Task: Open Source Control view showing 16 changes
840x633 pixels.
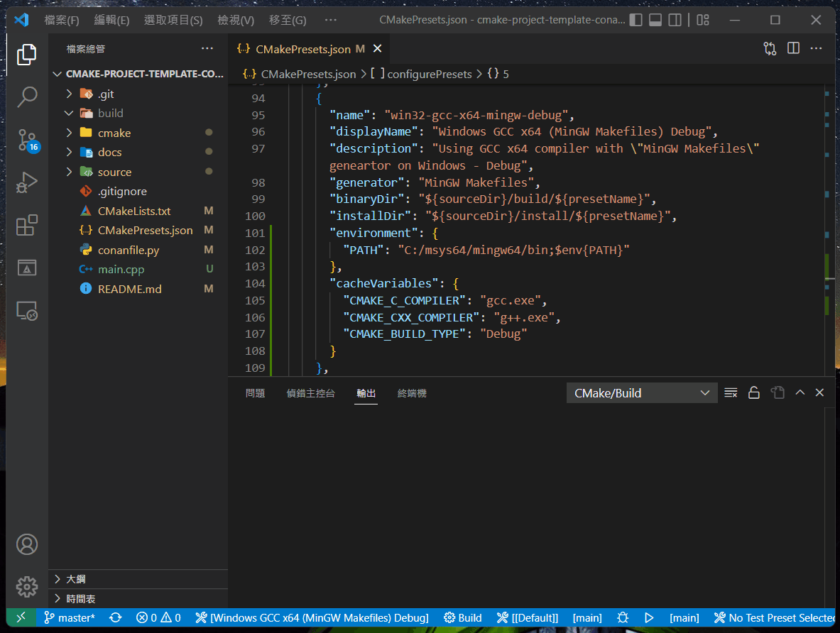Action: click(x=26, y=140)
